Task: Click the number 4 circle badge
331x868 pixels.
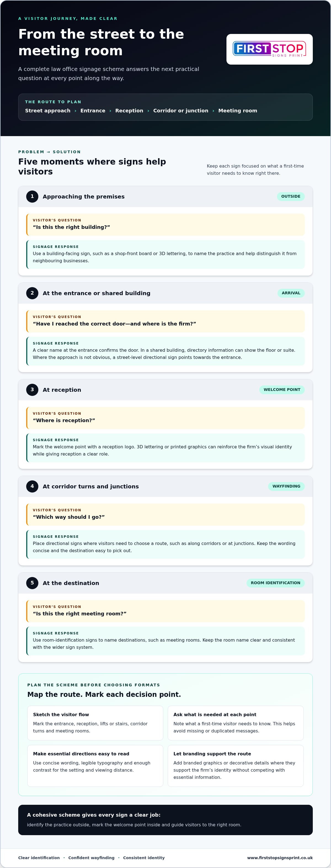Action: tap(32, 486)
